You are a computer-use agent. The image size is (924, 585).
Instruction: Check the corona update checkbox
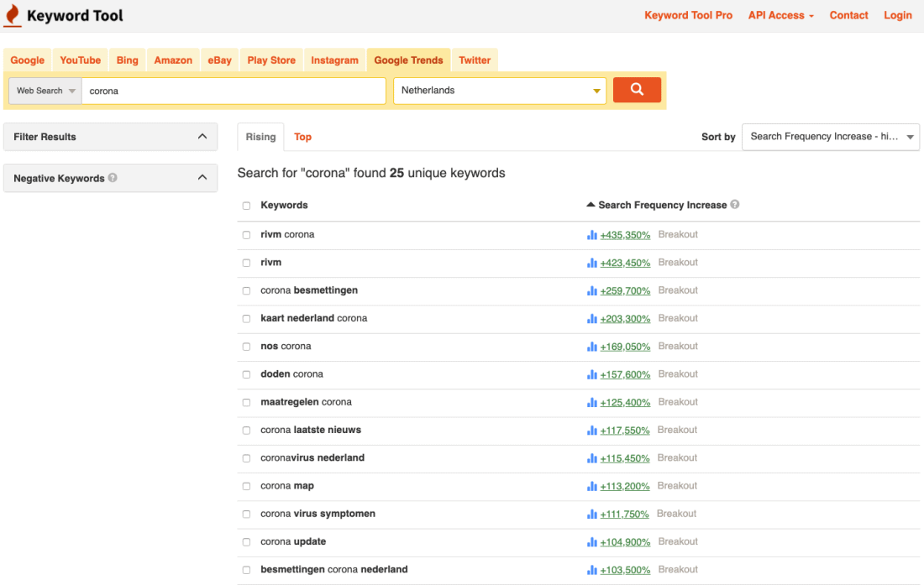click(x=246, y=542)
